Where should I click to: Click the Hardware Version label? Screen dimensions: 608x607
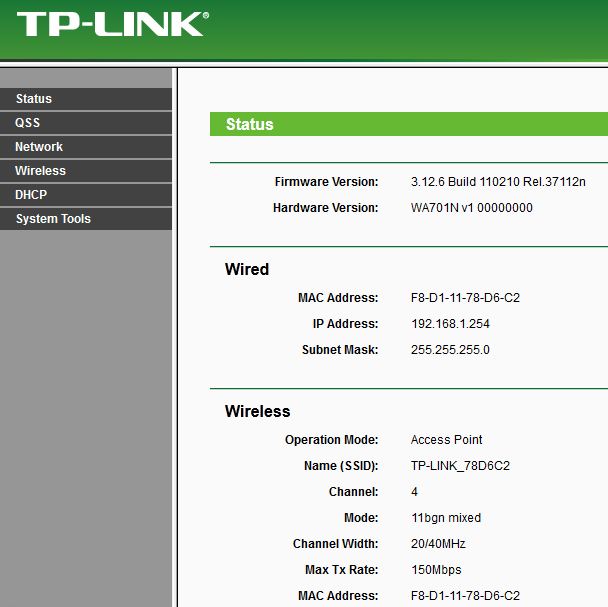pos(326,208)
